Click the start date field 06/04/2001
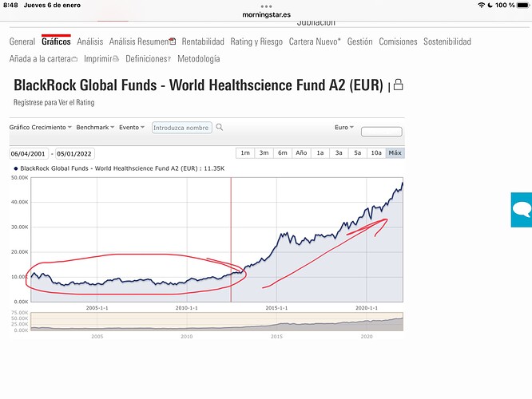 30,154
